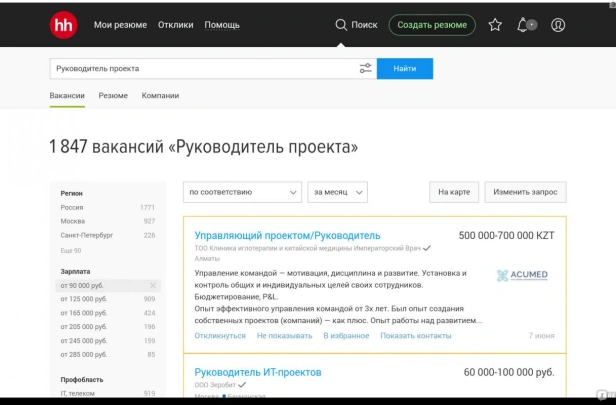Expand 'Еще 90' regions list
Screen dimensions: 616x405
[71, 250]
